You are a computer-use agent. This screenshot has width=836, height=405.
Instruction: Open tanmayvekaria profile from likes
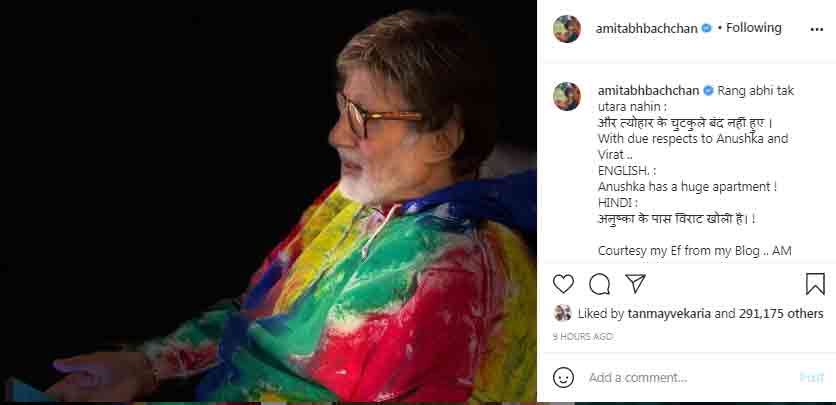pos(669,313)
